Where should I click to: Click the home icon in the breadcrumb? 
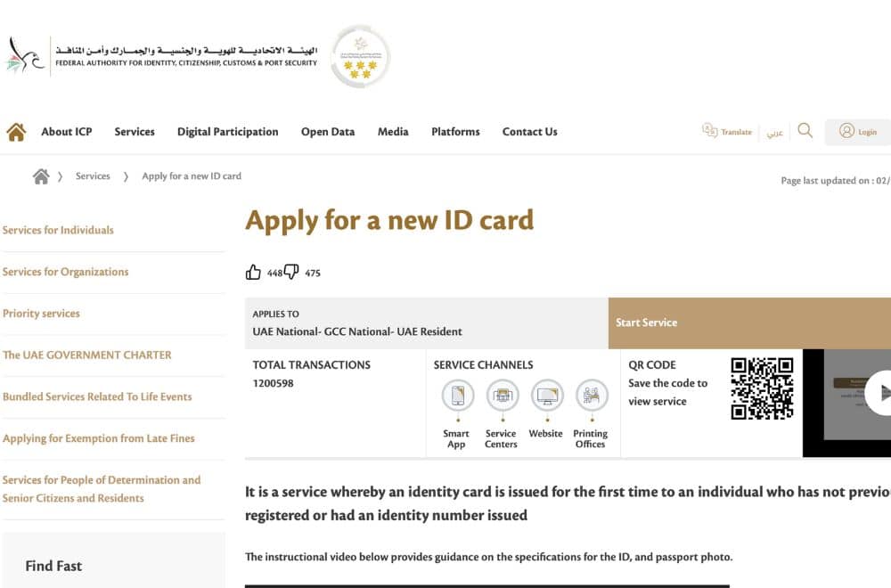point(41,176)
